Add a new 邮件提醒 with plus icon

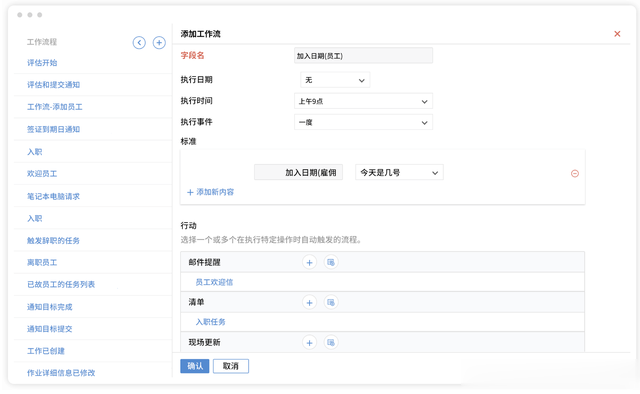(x=309, y=263)
